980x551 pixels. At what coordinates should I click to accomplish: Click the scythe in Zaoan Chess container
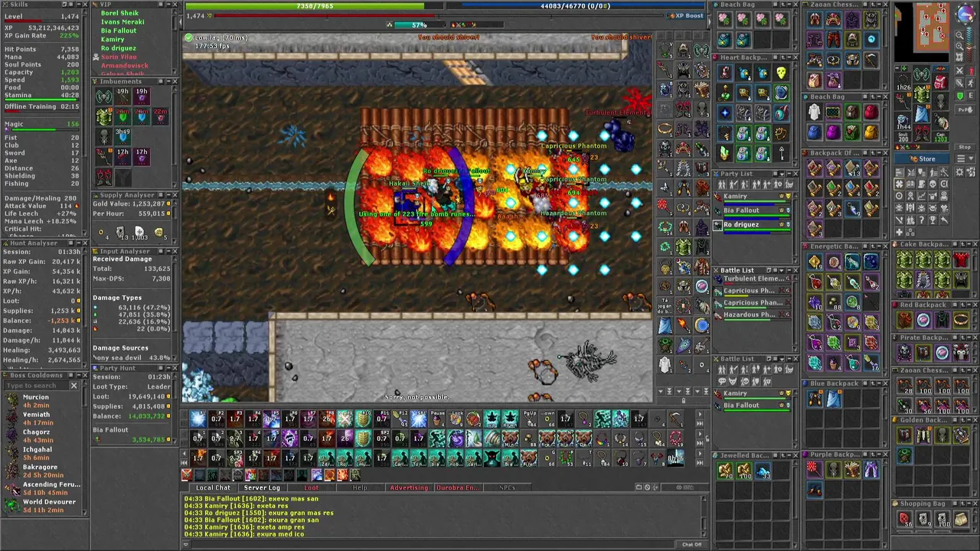[x=871, y=60]
